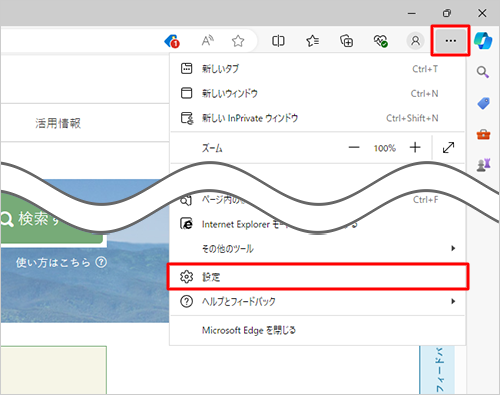Click the profile avatar icon

415,41
